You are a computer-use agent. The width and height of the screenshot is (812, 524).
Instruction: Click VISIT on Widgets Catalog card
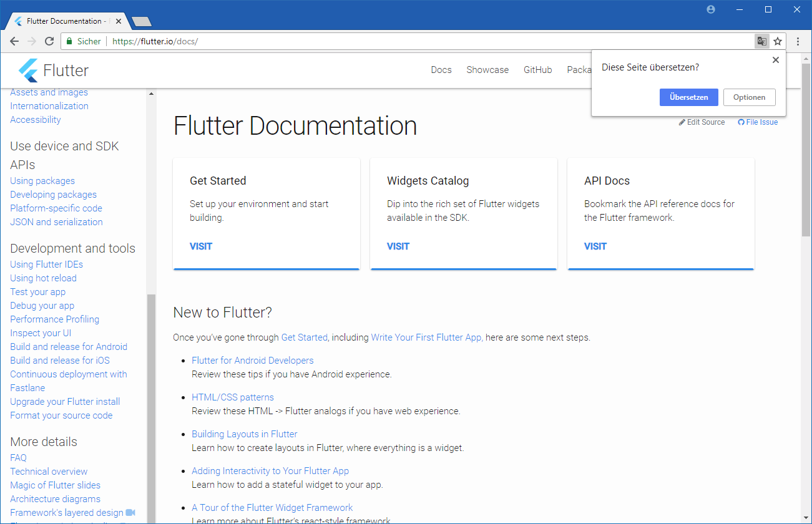398,246
